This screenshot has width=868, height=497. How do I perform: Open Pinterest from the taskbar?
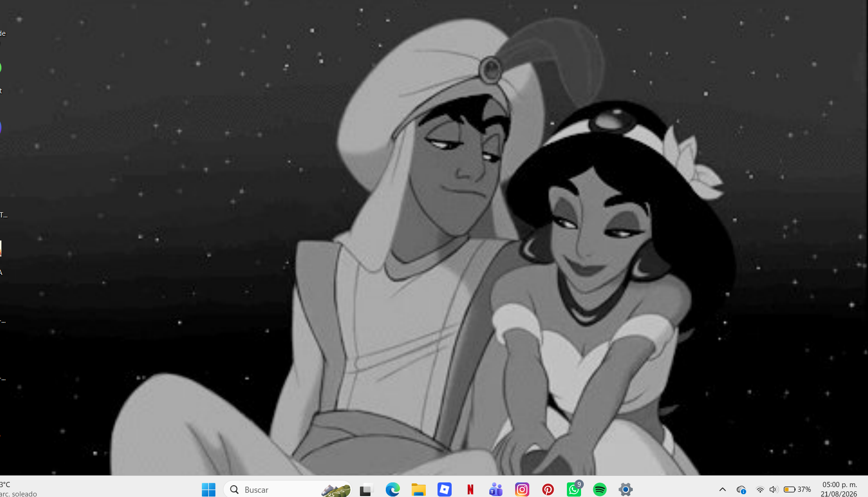click(548, 489)
